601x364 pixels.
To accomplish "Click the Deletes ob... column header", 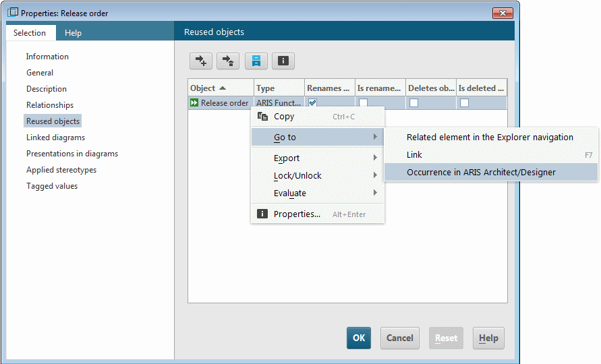I will (x=431, y=88).
